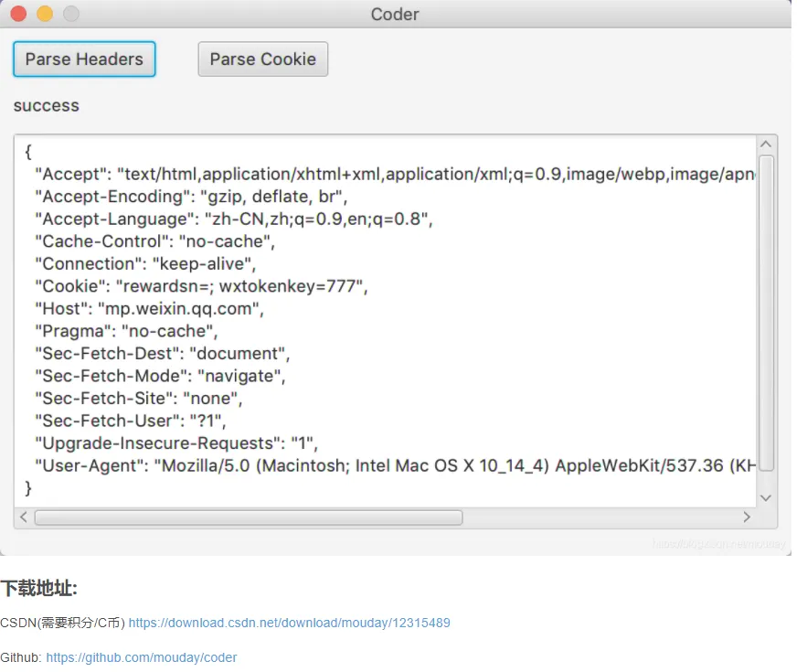Click the Parse Headers button
Screen dimensions: 797x672
click(x=84, y=59)
